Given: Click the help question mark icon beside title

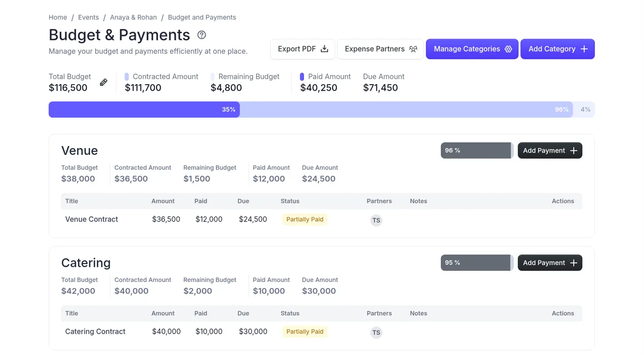Looking at the screenshot, I should pos(202,35).
